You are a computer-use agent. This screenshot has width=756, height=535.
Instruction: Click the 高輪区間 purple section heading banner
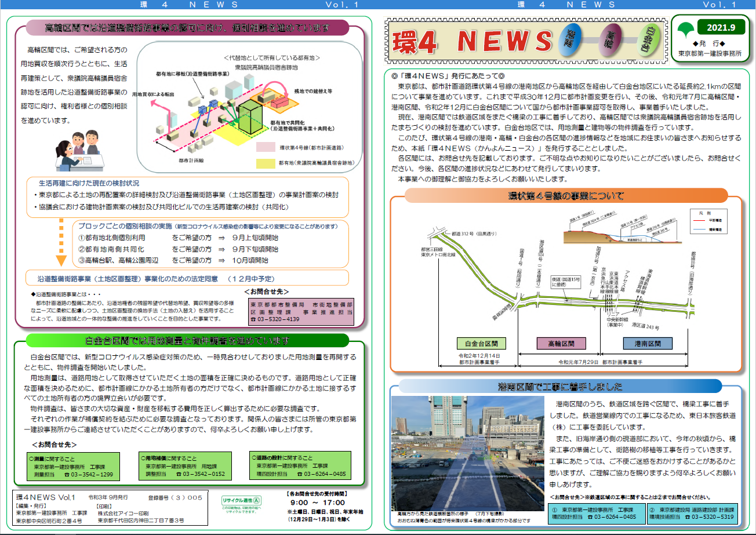pyautogui.click(x=187, y=28)
